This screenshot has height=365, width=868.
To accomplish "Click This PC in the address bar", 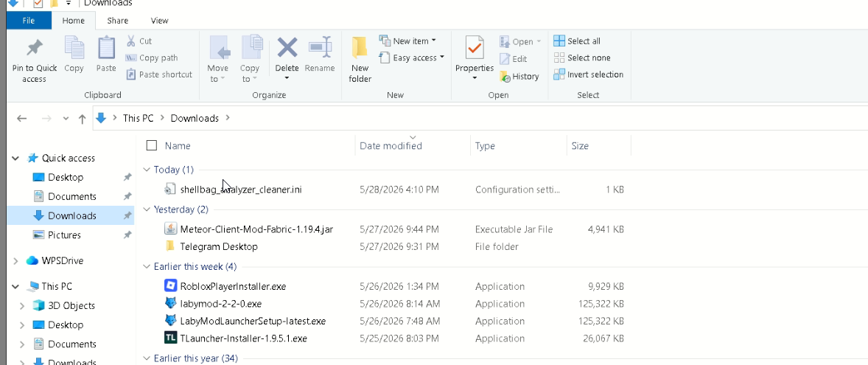I will 139,119.
